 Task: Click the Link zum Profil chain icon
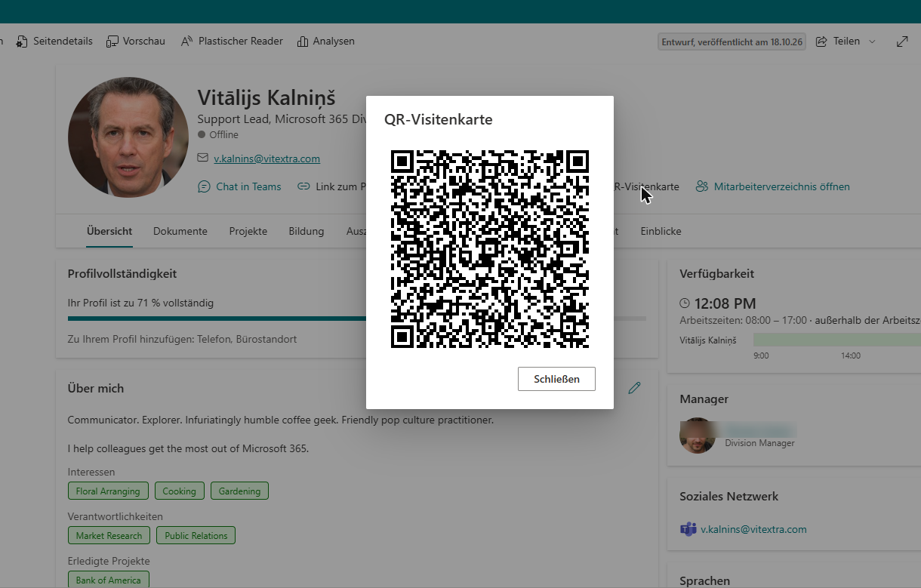click(x=303, y=186)
